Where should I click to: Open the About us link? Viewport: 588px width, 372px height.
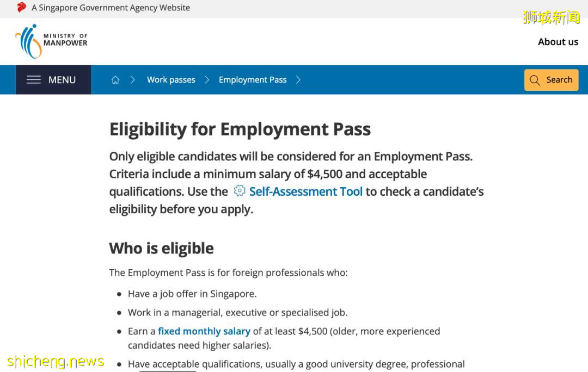click(x=558, y=42)
